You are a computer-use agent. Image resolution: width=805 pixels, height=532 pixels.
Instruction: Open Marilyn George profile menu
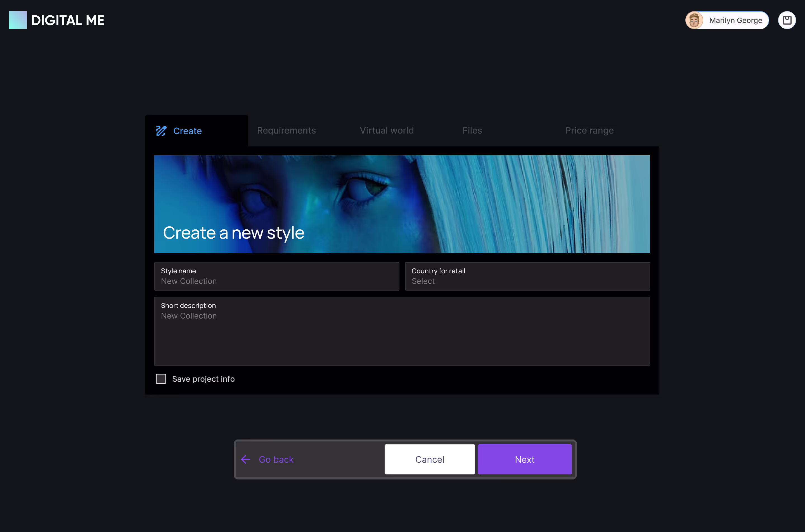(735, 20)
